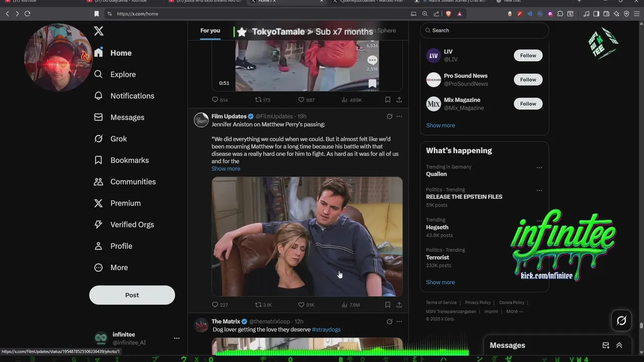644x362 pixels.
Task: Open the Friends photo in Film Updates post
Action: point(307,236)
